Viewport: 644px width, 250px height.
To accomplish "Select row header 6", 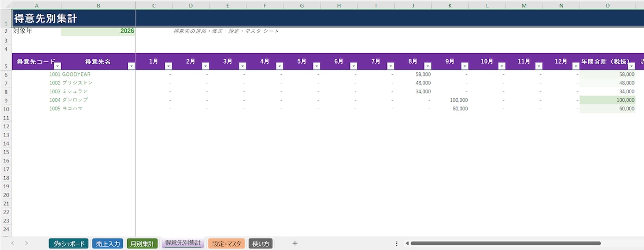I will (x=6, y=74).
